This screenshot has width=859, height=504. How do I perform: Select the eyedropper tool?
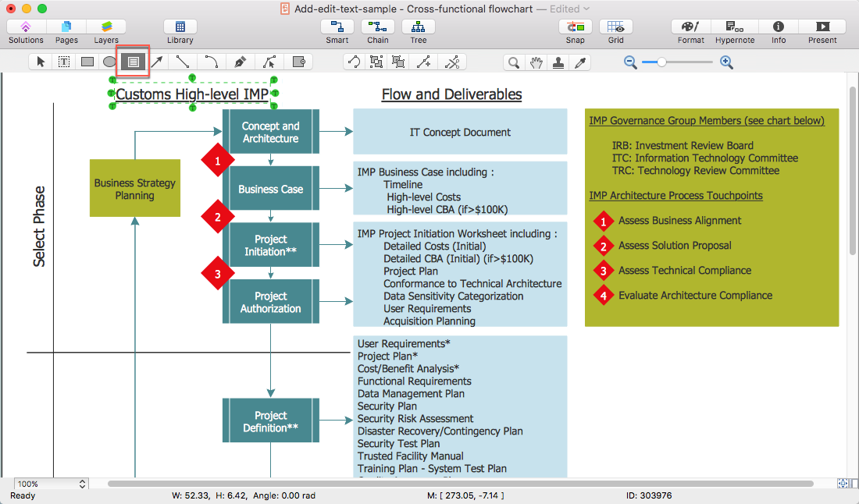coord(580,62)
